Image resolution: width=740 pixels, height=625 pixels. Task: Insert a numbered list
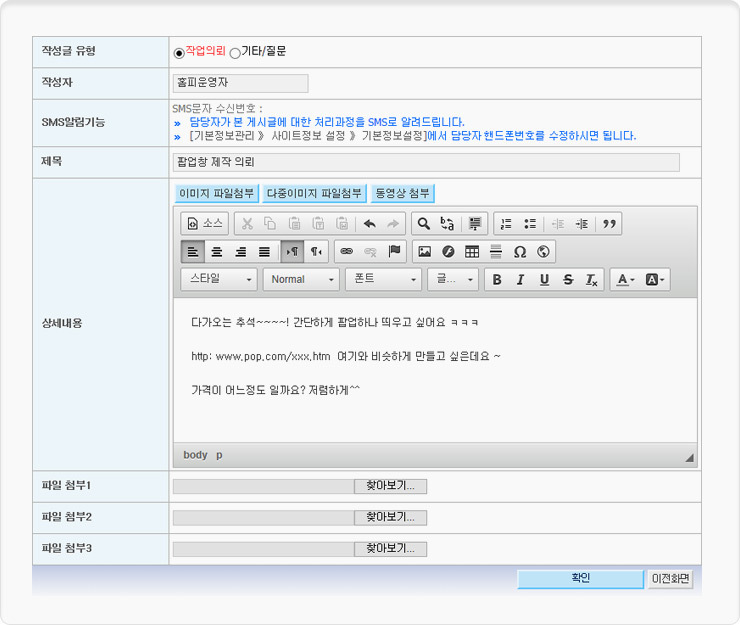[506, 223]
